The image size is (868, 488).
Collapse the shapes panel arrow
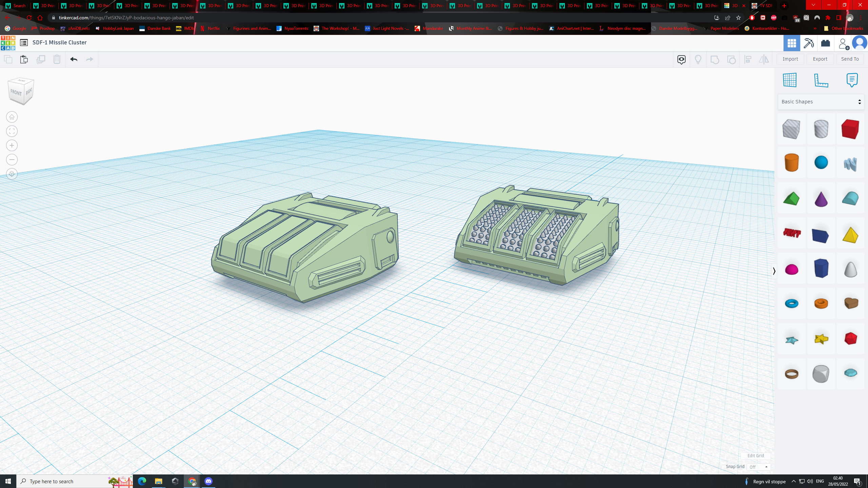click(x=774, y=271)
